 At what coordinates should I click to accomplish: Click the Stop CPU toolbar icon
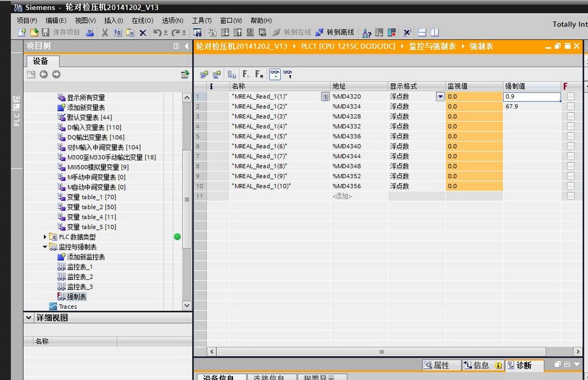(392, 33)
